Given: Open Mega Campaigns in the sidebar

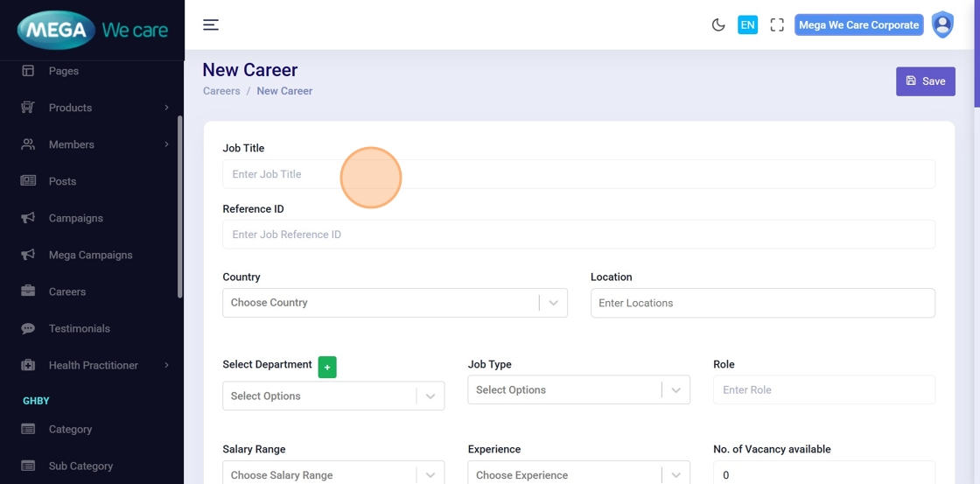Looking at the screenshot, I should click(x=90, y=255).
